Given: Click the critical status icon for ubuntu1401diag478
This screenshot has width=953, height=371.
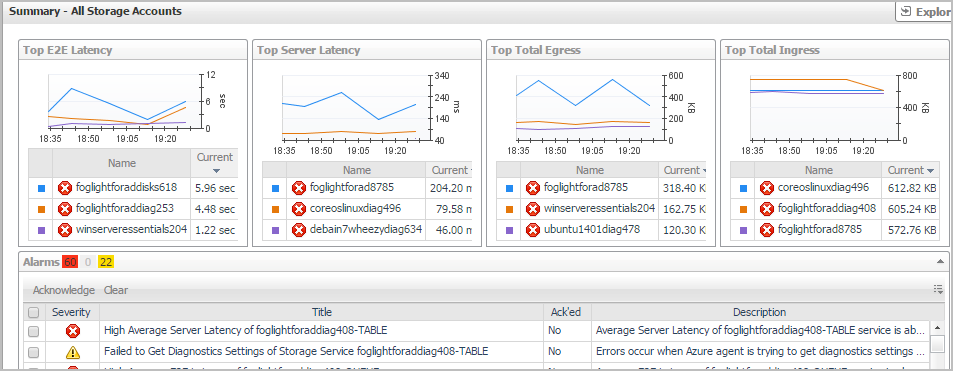Looking at the screenshot, I should click(x=532, y=230).
